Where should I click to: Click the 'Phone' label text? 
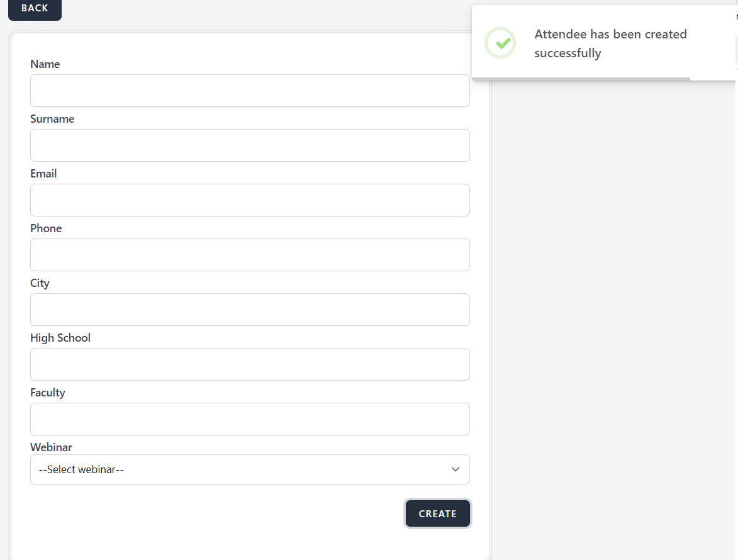(x=46, y=228)
